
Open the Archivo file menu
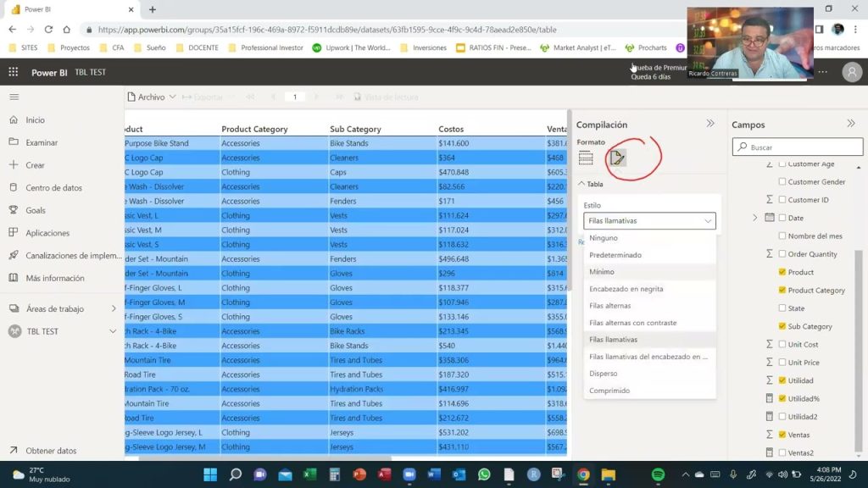(151, 97)
